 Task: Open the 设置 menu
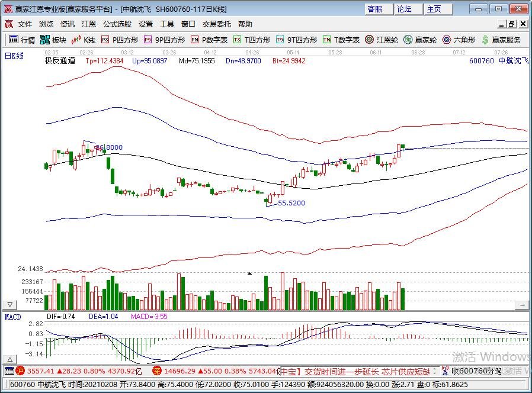pyautogui.click(x=146, y=24)
